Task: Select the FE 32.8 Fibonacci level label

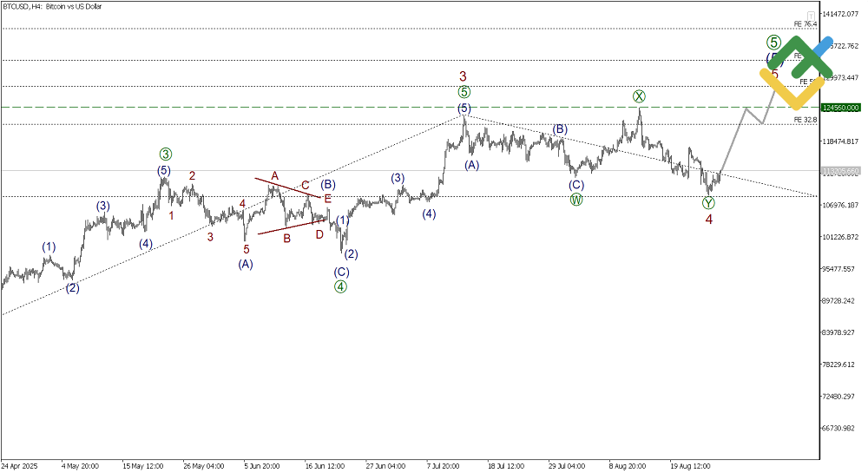Action: point(805,120)
